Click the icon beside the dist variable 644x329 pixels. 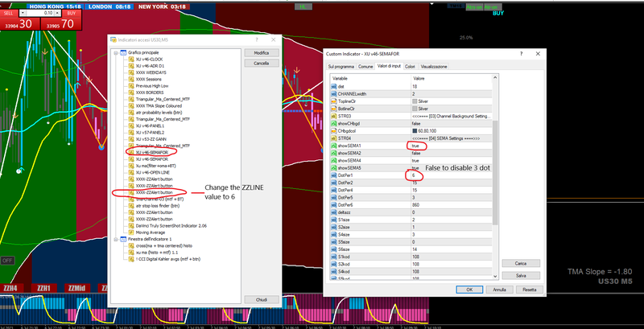(334, 87)
